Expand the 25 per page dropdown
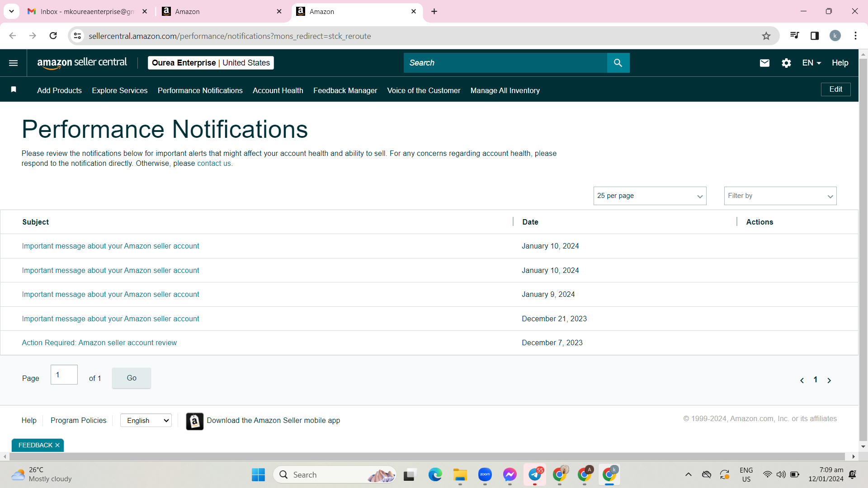Screen dimensions: 868x488 click(x=650, y=196)
